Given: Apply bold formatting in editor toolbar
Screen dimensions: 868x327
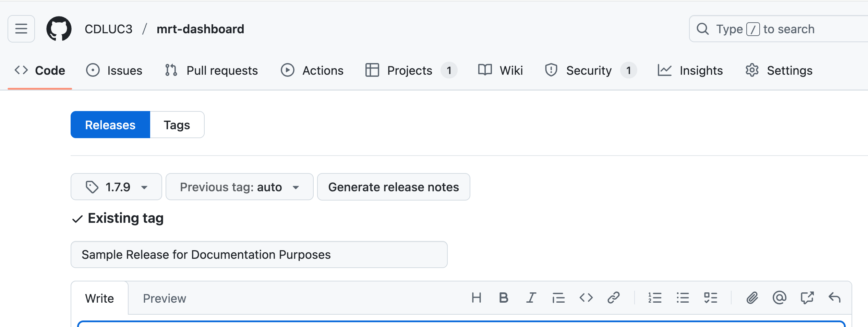Looking at the screenshot, I should [x=504, y=298].
